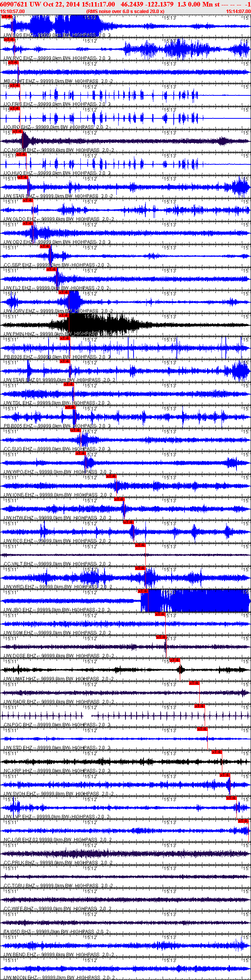Select the CC.PRLK BHZ station label

pyautogui.click(x=58, y=863)
